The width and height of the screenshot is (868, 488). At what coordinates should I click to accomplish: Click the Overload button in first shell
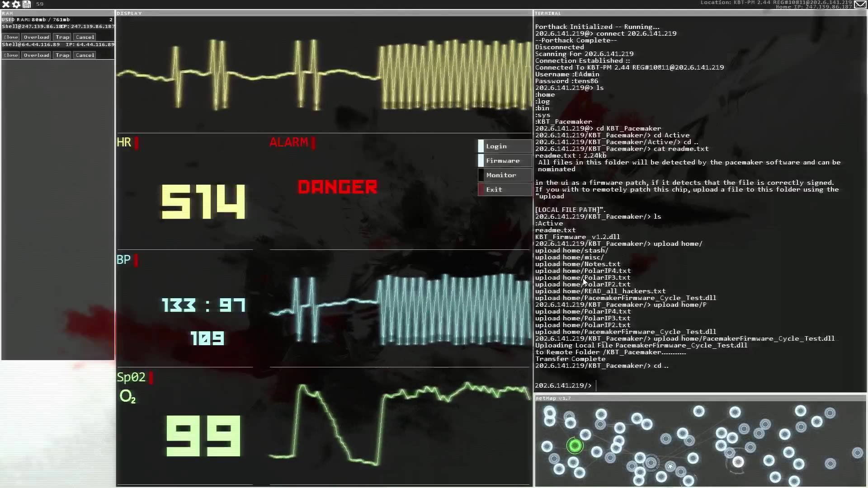coord(36,36)
